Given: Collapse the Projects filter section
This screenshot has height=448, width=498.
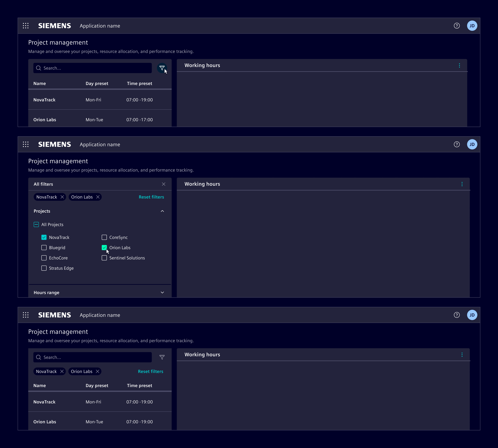Looking at the screenshot, I should [162, 211].
